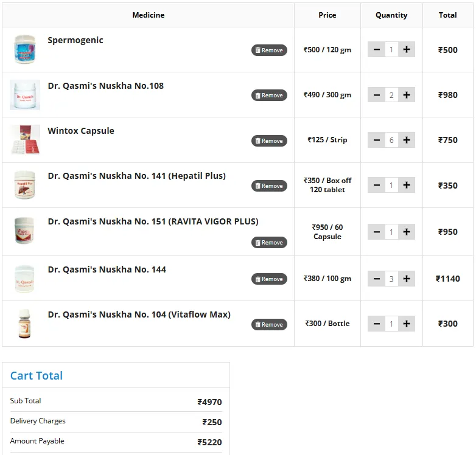Screen dimensions: 476x455
Task: Decrease Wintox Capsule quantity with minus button
Action: pos(376,140)
